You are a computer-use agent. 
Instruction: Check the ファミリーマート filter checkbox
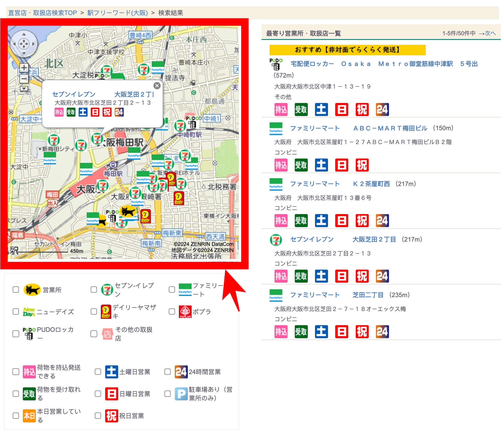172,290
